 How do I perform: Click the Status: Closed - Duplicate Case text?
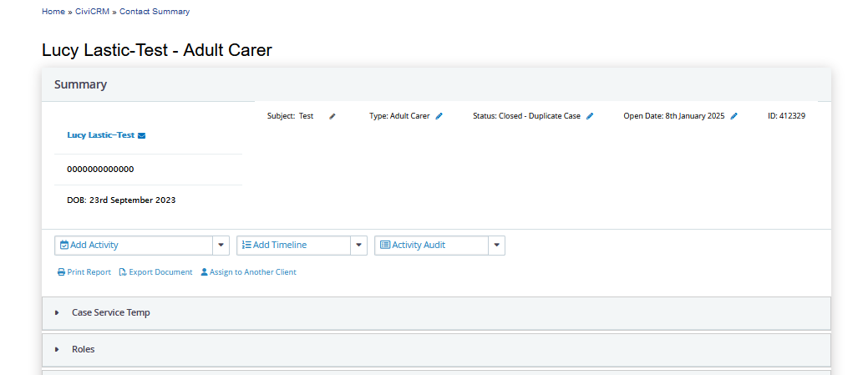click(x=526, y=116)
